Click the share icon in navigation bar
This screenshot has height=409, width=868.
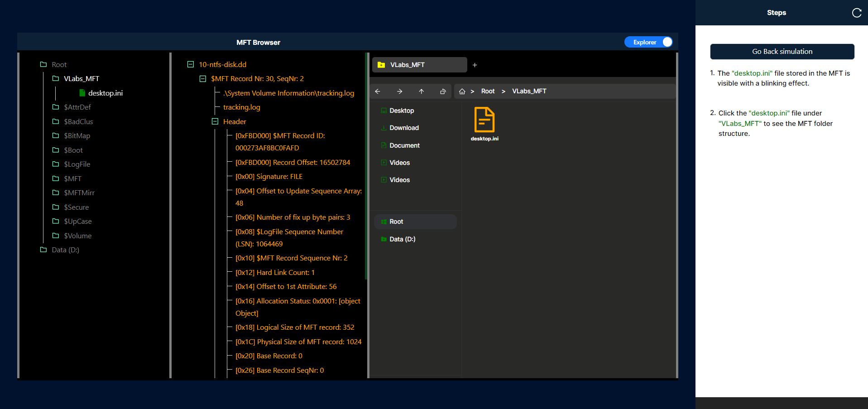click(443, 91)
